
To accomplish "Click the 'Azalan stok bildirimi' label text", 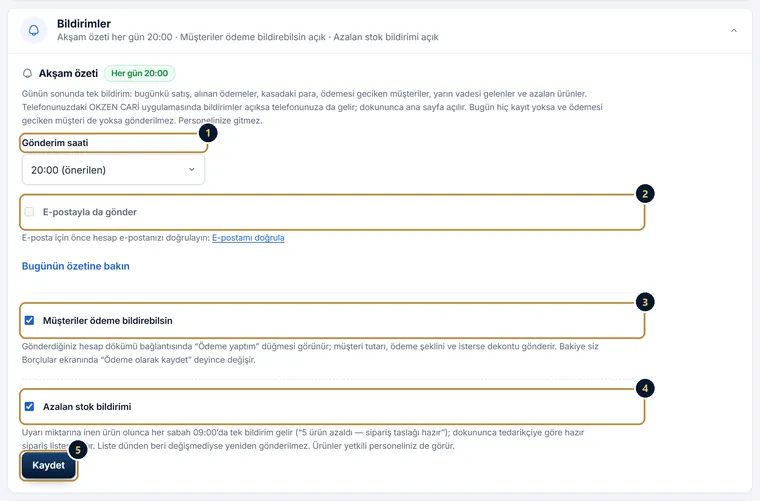I will (x=87, y=407).
